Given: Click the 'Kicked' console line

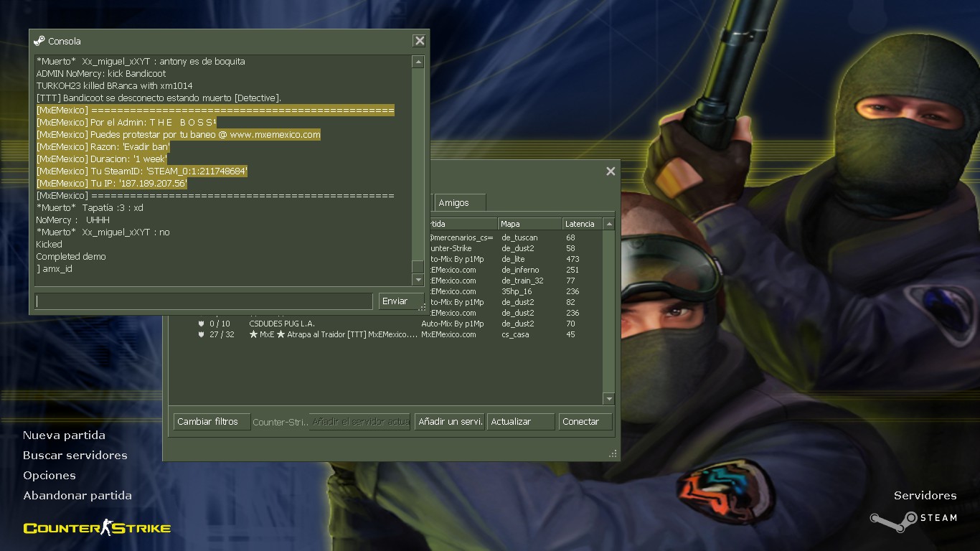Looking at the screenshot, I should [x=50, y=245].
